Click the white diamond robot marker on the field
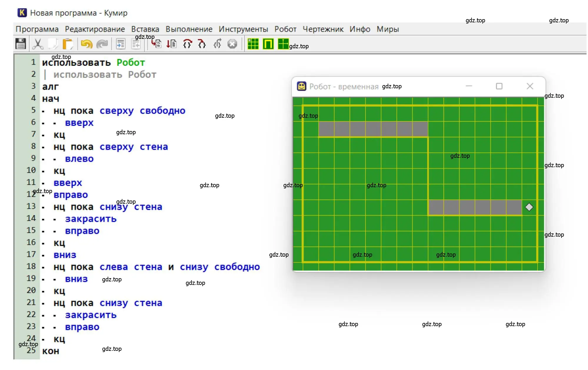588x370 pixels. (x=529, y=207)
